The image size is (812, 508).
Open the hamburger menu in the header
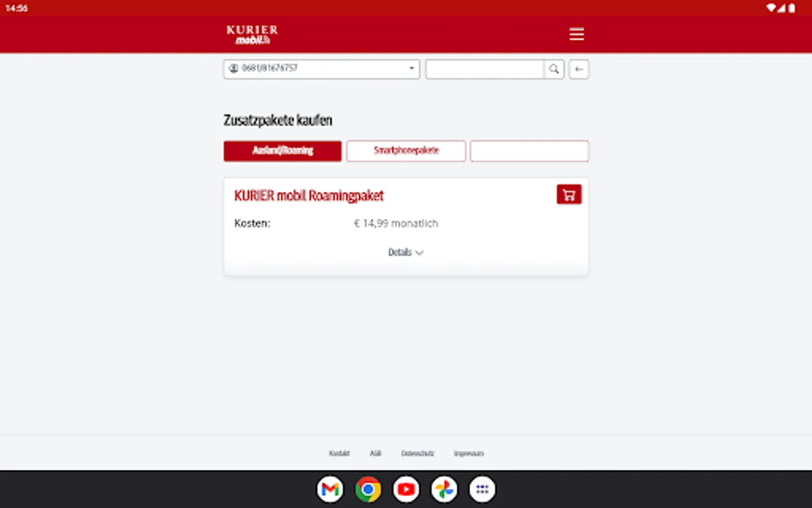(576, 34)
